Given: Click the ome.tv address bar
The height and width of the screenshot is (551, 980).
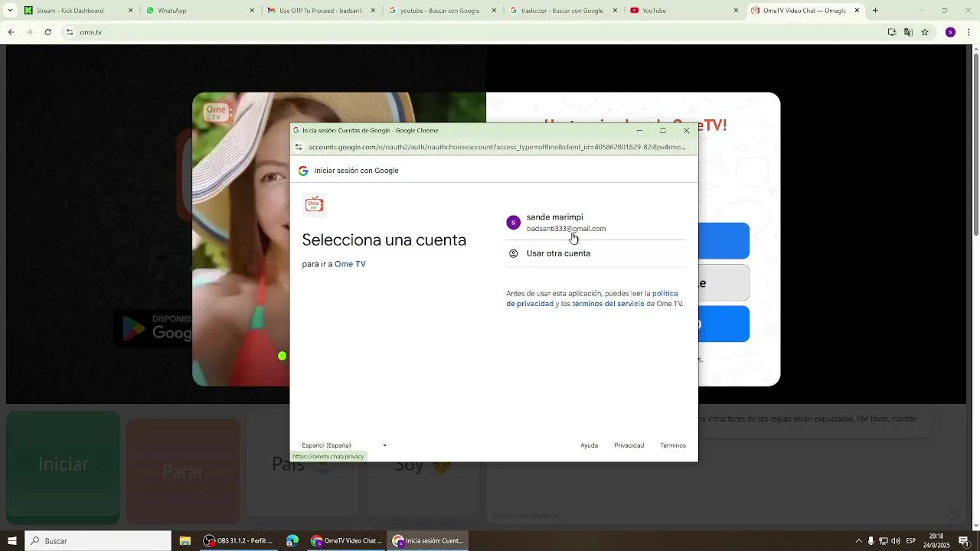Looking at the screenshot, I should 475,32.
